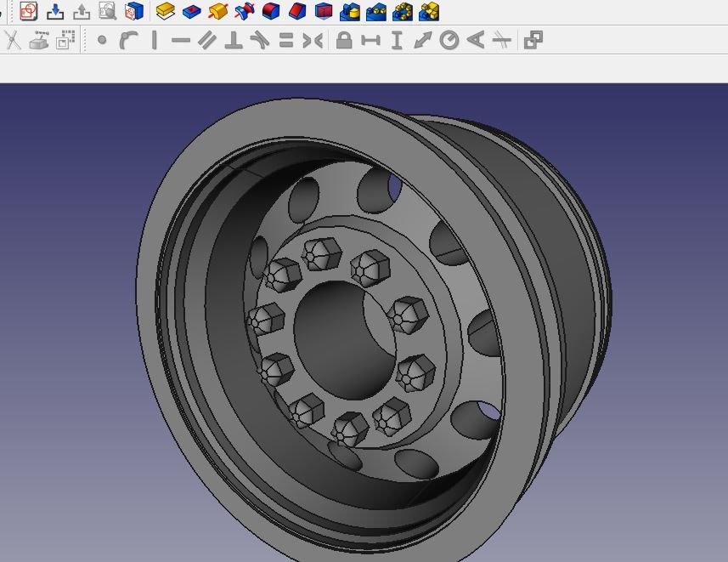This screenshot has height=562, width=728.
Task: Apply the Equal constraint
Action: click(286, 40)
